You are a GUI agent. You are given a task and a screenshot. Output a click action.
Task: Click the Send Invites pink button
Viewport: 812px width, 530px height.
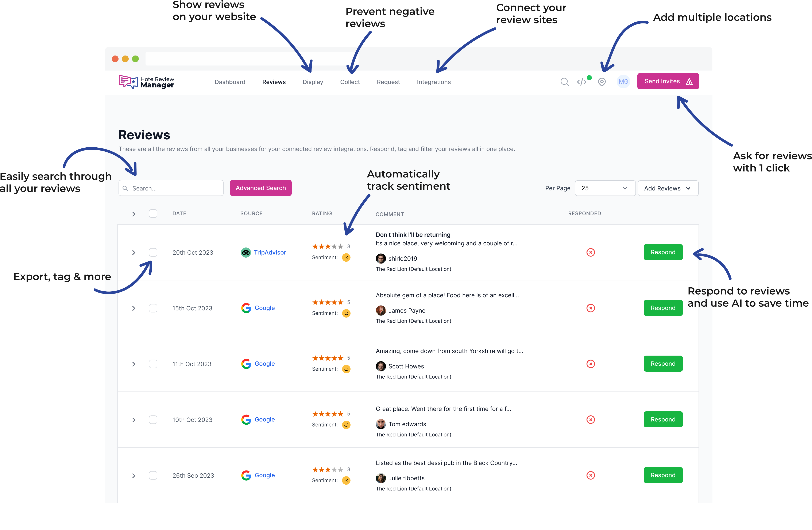667,81
